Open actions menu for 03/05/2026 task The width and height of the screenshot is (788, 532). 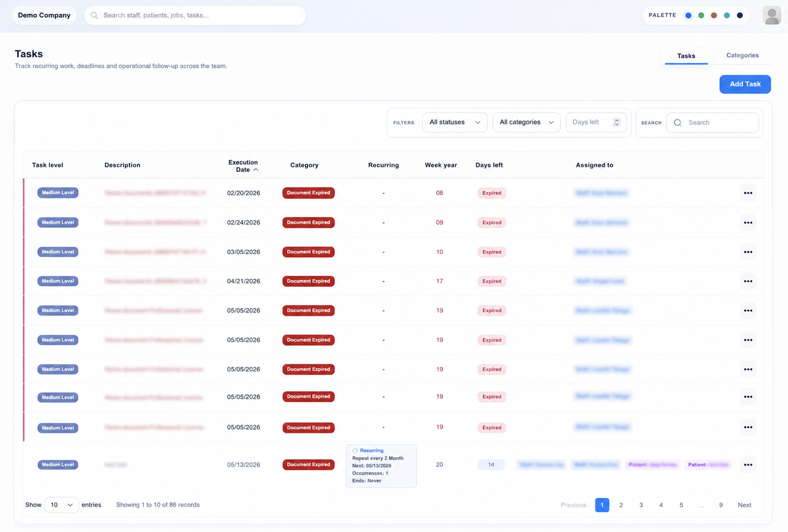(748, 252)
